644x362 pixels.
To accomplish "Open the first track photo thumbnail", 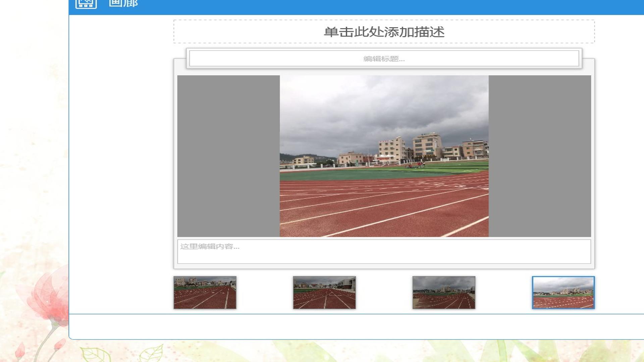I will pos(205,292).
